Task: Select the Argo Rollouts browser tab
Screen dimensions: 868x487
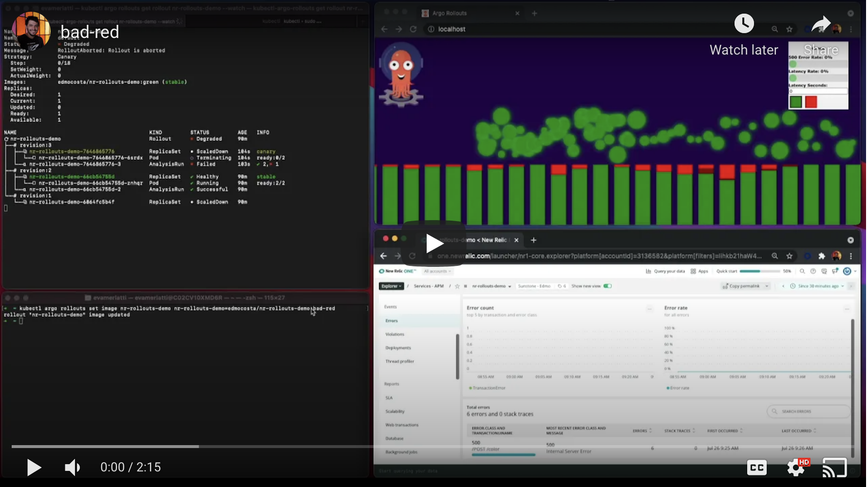Action: 470,13
